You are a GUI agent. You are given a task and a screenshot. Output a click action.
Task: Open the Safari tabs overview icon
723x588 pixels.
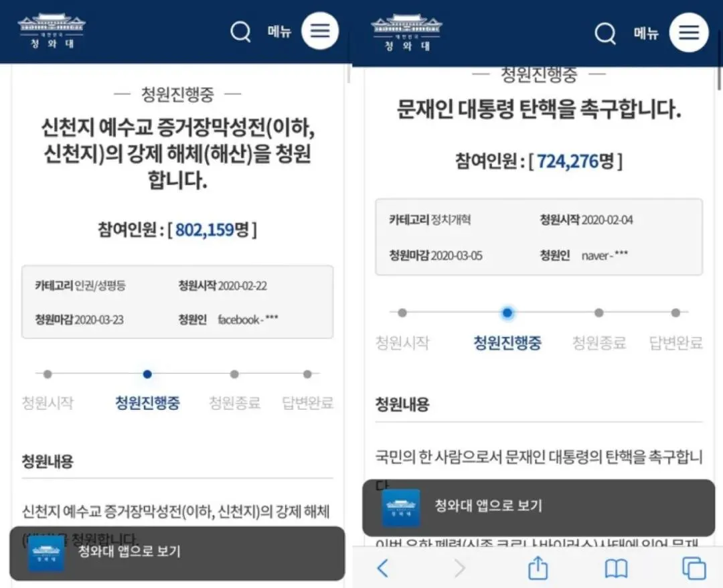[x=694, y=568]
